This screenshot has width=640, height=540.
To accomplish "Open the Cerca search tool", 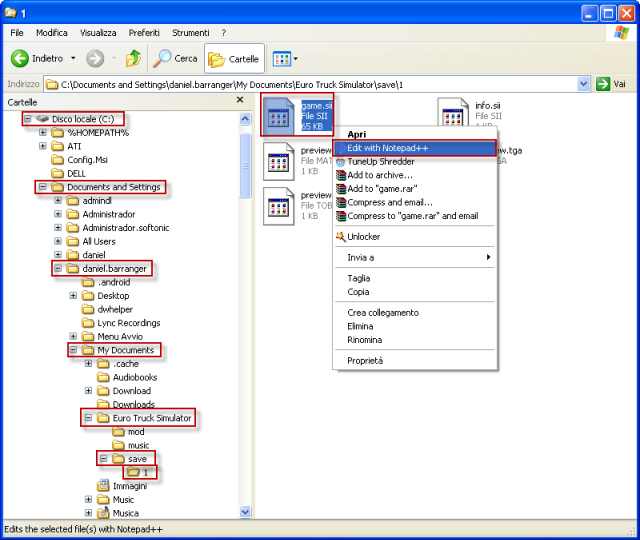I will (176, 59).
